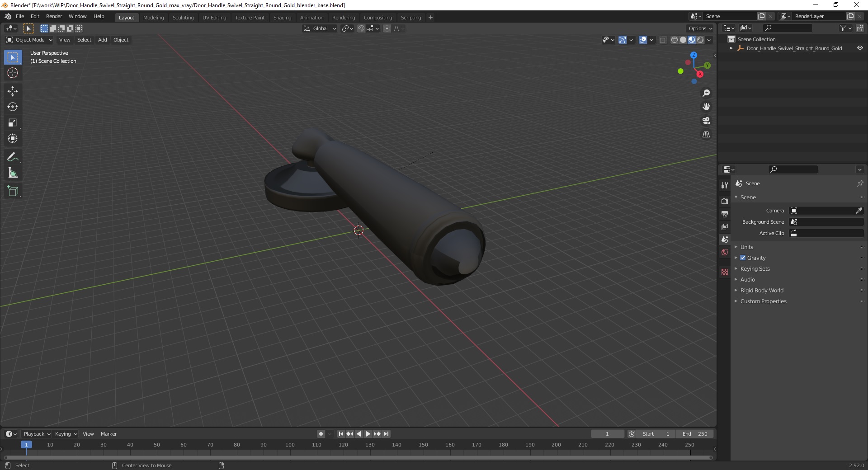Open the Object Mode dropdown
Screen dimensions: 868x470
[29, 40]
